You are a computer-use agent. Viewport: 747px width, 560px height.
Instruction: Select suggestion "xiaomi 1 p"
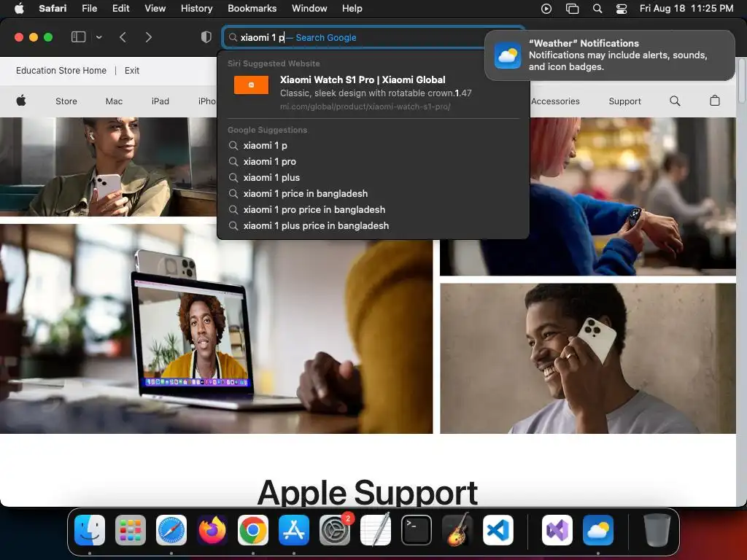(x=373, y=145)
